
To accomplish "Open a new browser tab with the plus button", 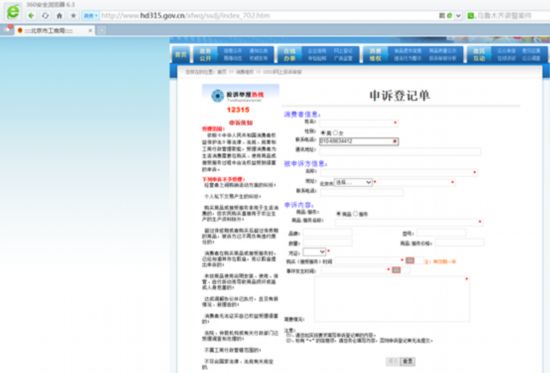I will pos(101,31).
